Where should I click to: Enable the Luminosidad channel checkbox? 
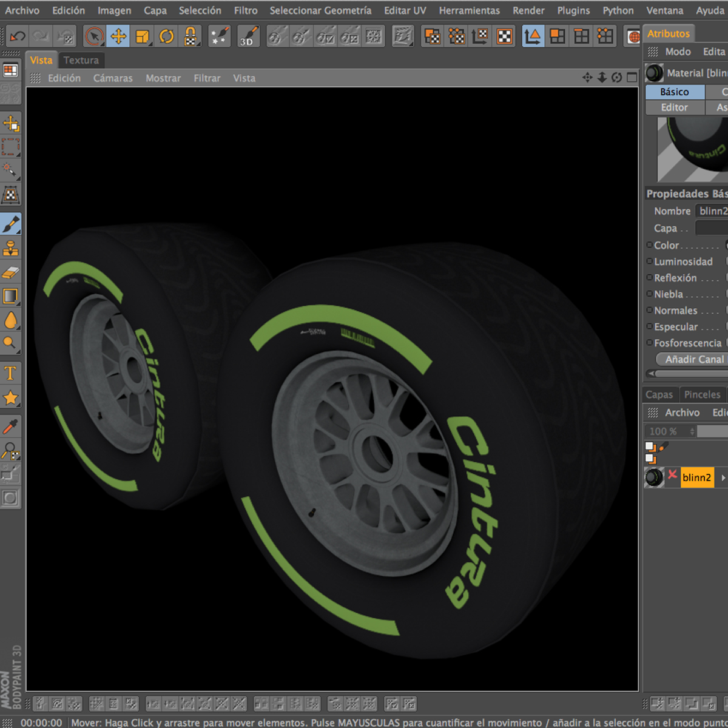650,261
